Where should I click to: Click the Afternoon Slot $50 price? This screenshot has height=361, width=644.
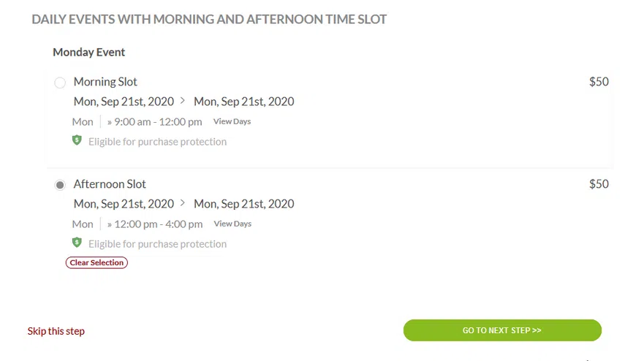click(599, 184)
